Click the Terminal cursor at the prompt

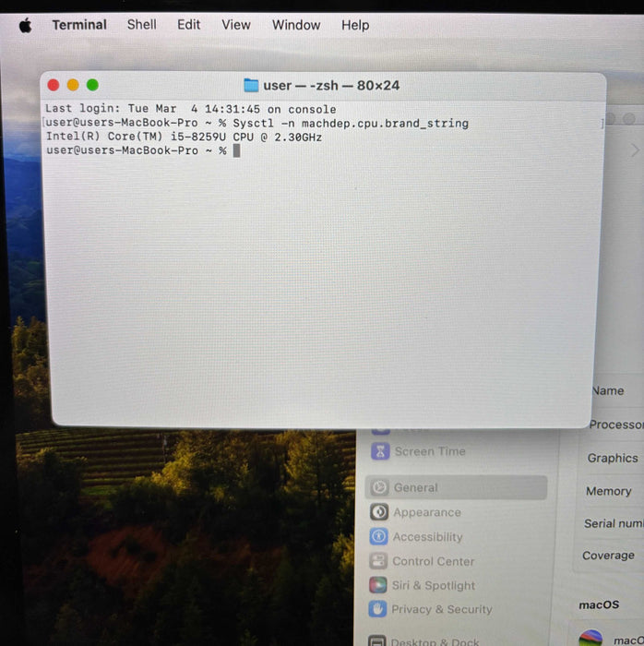tap(236, 150)
